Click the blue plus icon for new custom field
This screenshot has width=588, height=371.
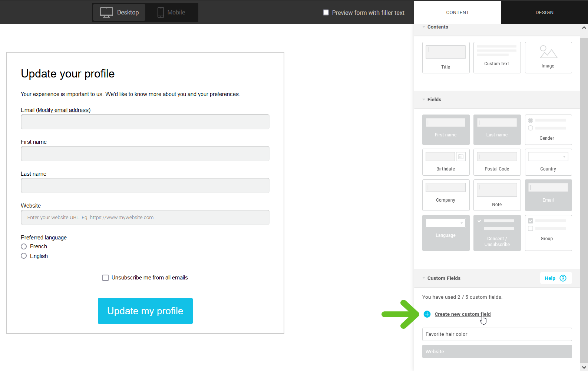click(427, 314)
